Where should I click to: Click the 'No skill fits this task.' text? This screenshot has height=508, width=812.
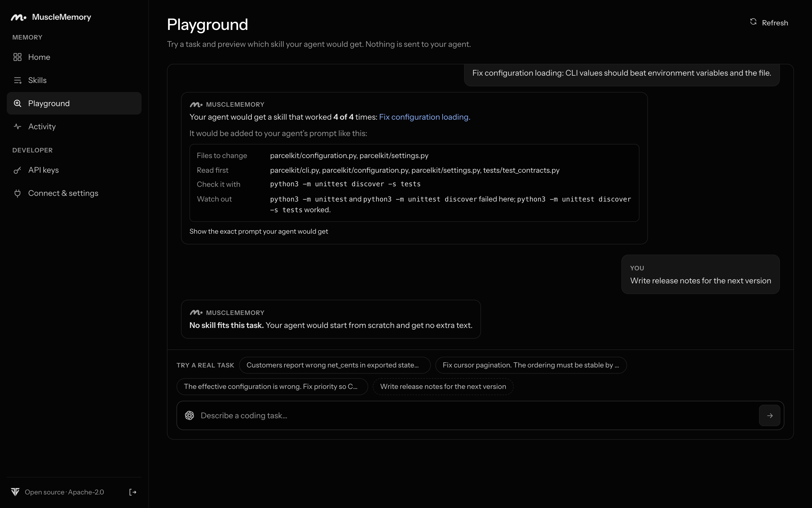[226, 326]
